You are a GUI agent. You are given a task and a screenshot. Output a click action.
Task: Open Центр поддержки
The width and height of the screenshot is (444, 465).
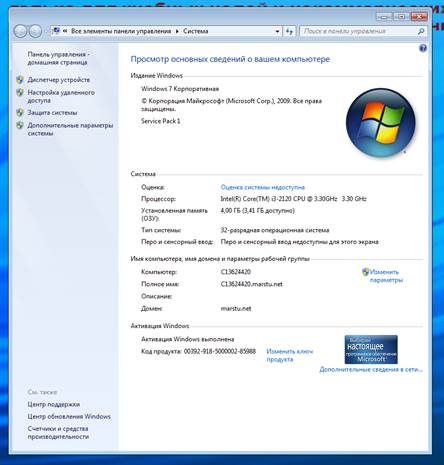coord(54,404)
